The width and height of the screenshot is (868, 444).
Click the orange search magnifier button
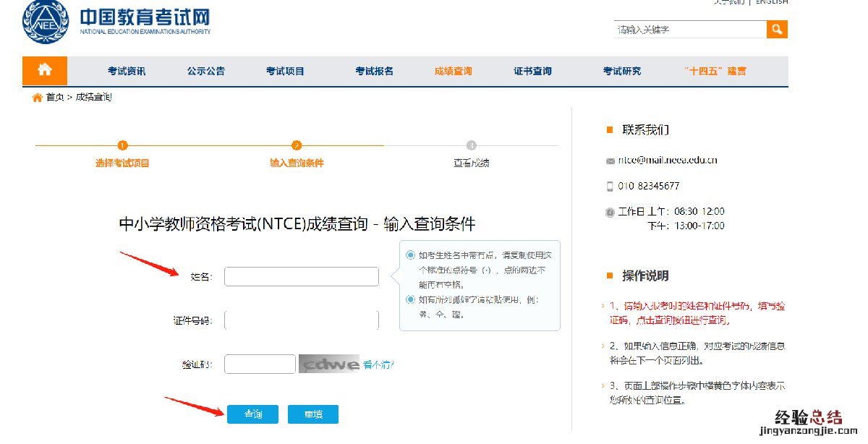pyautogui.click(x=777, y=29)
